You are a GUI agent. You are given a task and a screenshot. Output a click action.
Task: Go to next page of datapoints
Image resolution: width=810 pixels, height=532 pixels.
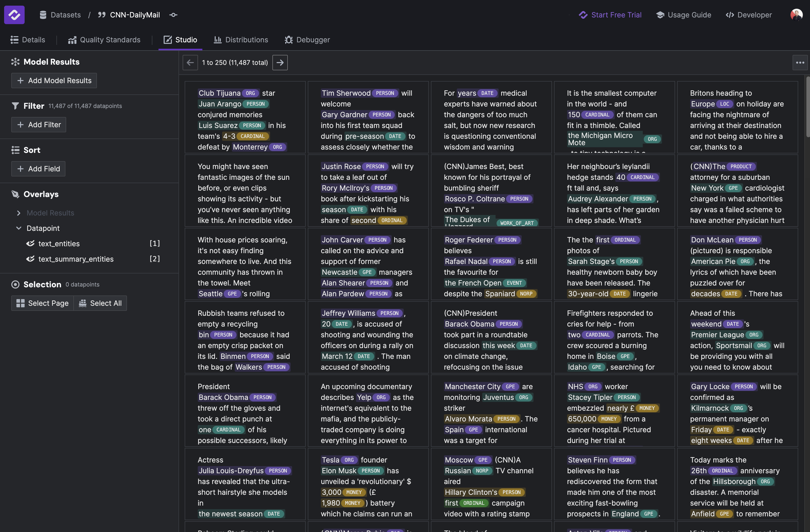tap(280, 63)
